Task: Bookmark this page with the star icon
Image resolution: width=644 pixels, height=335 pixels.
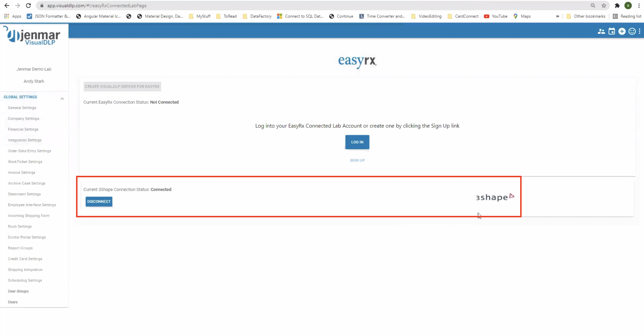Action: coord(604,5)
